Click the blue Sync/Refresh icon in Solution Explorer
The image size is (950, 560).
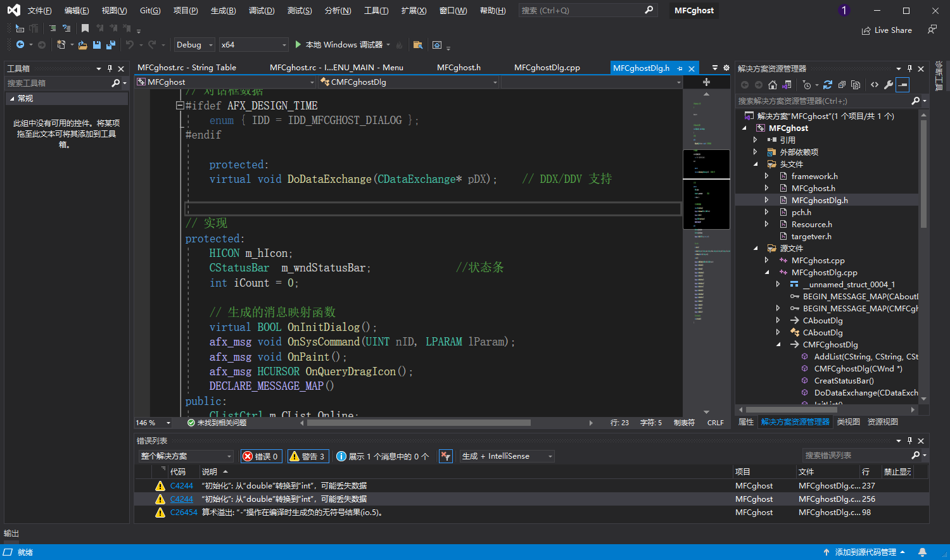pos(828,85)
